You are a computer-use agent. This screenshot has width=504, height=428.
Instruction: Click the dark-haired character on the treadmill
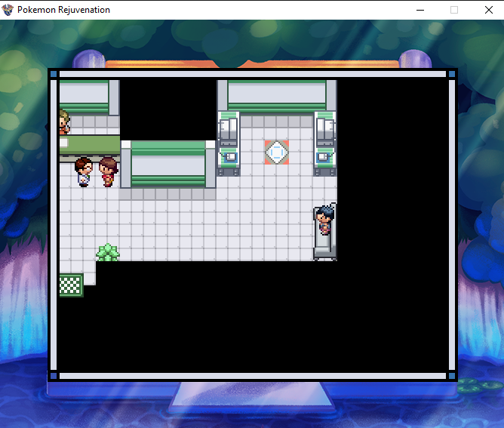click(x=325, y=220)
